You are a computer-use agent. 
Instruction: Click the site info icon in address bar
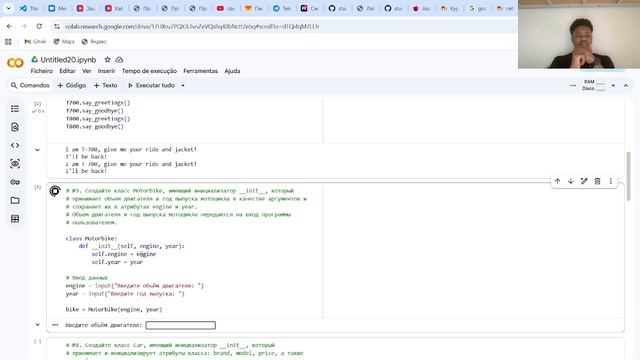pyautogui.click(x=57, y=27)
